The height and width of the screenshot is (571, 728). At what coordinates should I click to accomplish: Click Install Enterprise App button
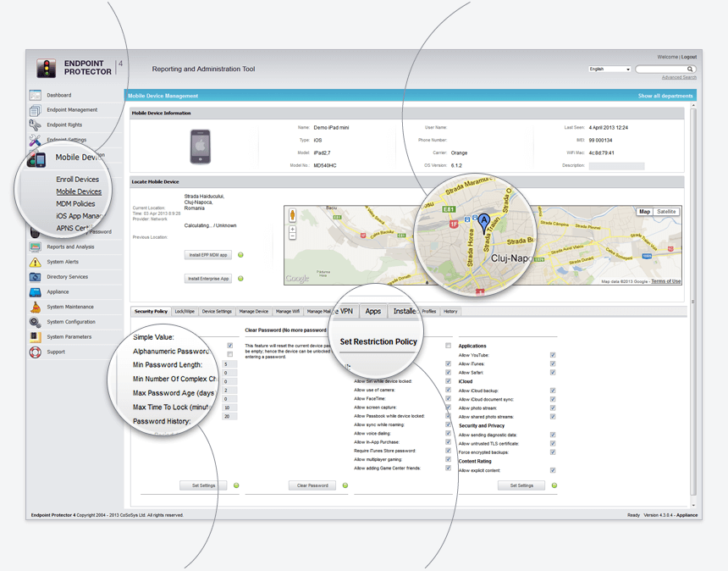click(x=208, y=278)
